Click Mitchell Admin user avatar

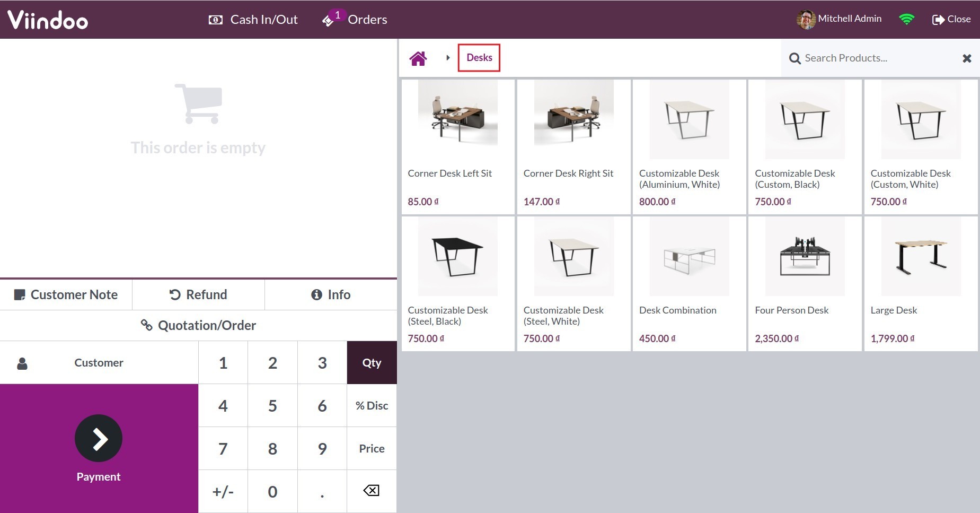806,19
